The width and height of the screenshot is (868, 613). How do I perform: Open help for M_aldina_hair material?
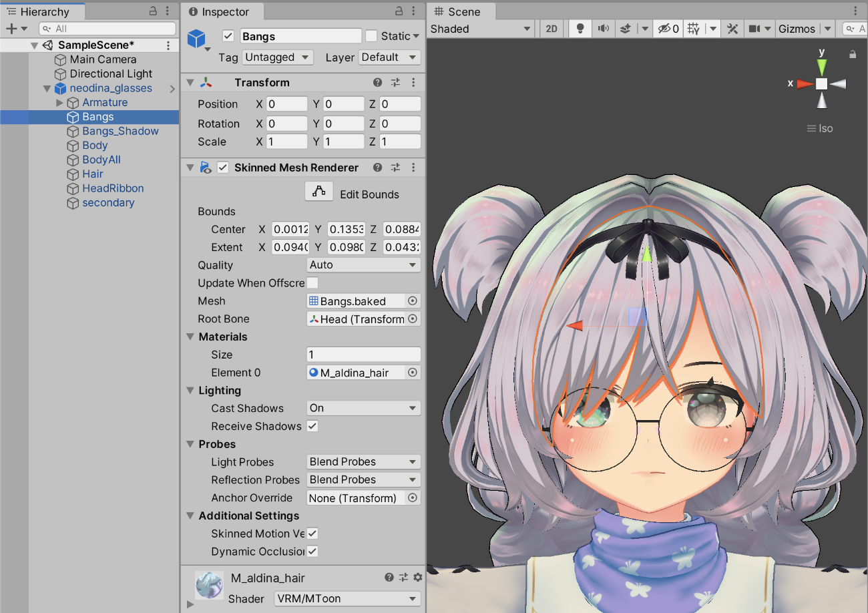pos(389,578)
